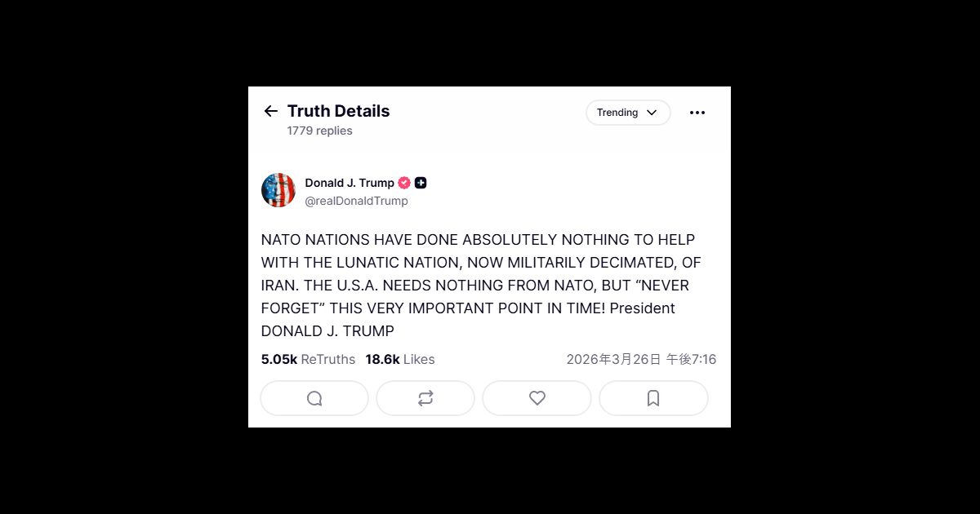This screenshot has width=980, height=514.
Task: Open the three-dot more options menu
Action: [x=697, y=113]
